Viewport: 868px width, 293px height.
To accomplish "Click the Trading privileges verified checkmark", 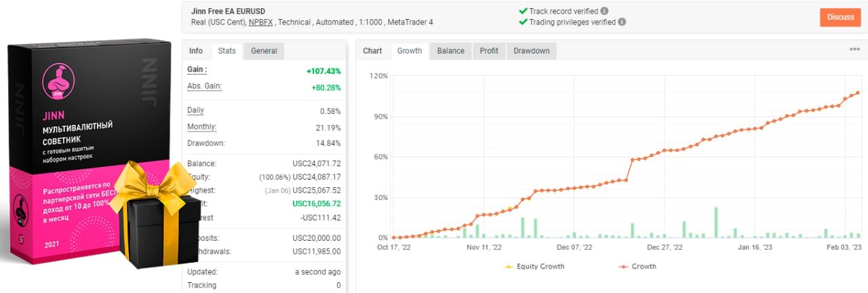I will [x=523, y=22].
